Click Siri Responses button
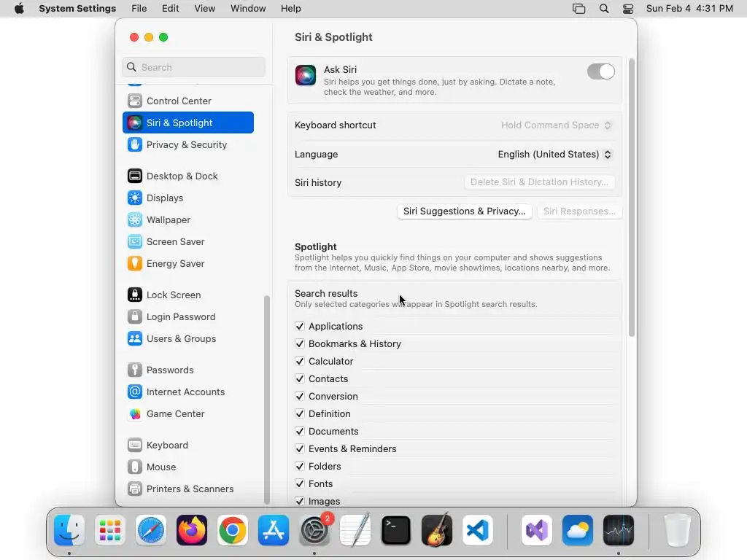The width and height of the screenshot is (747, 560). pos(579,211)
